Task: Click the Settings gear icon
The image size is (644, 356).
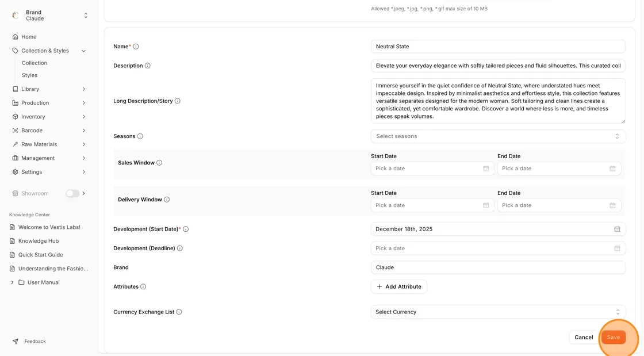Action: [x=15, y=172]
